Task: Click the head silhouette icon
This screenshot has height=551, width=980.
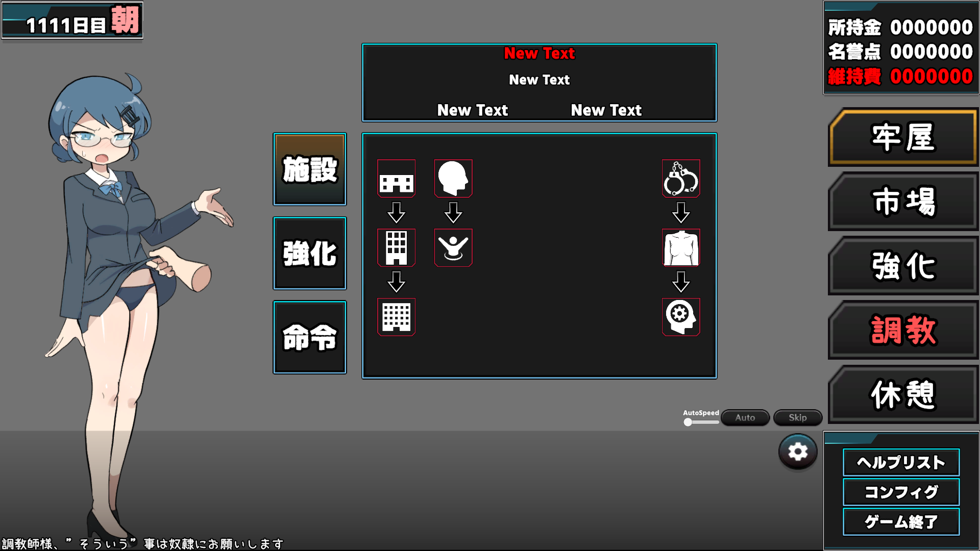Action: (x=453, y=179)
